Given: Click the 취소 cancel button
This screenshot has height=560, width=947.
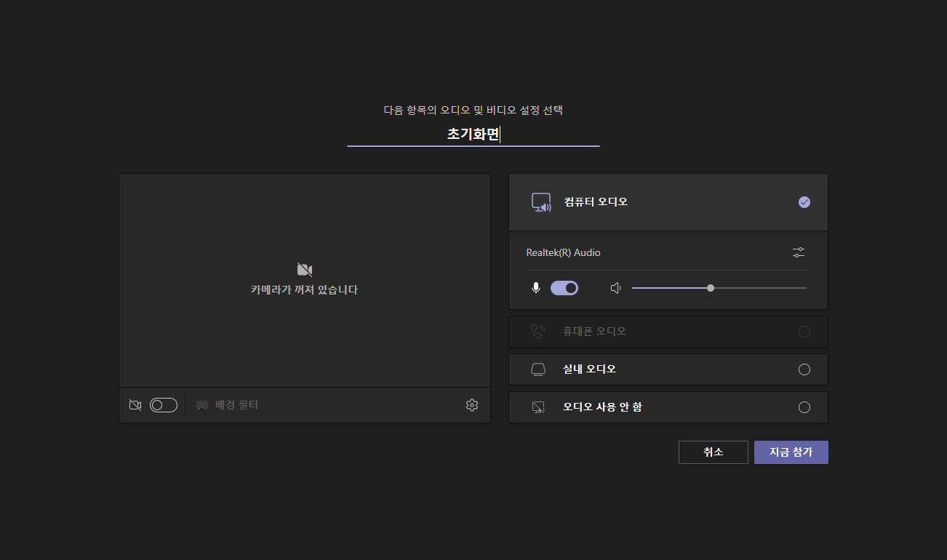Looking at the screenshot, I should click(713, 452).
